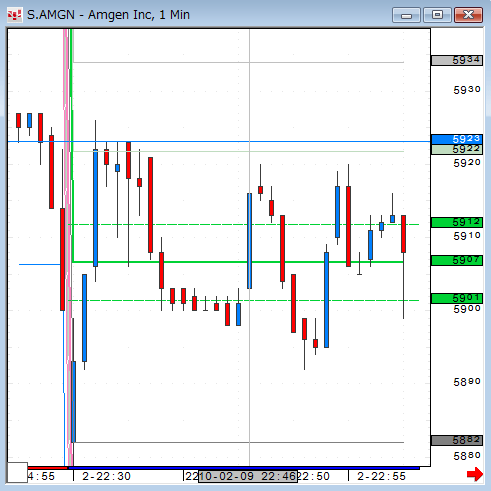Click the gray 5934 price label
491x491 pixels.
tap(457, 60)
